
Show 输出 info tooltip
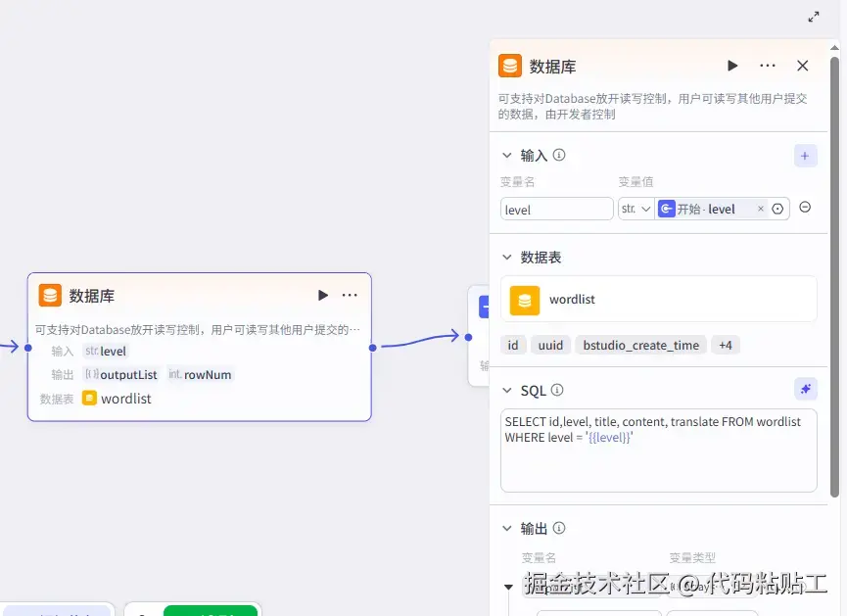[559, 528]
